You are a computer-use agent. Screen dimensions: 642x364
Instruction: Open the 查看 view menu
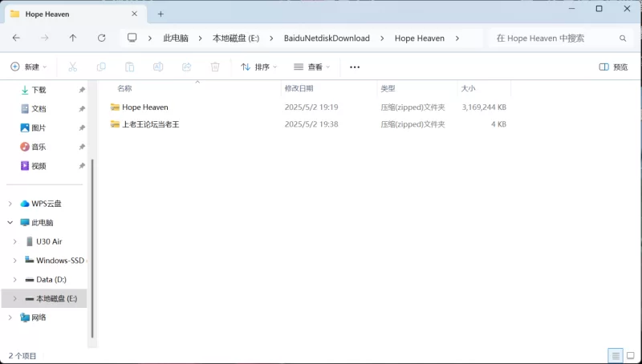[311, 67]
